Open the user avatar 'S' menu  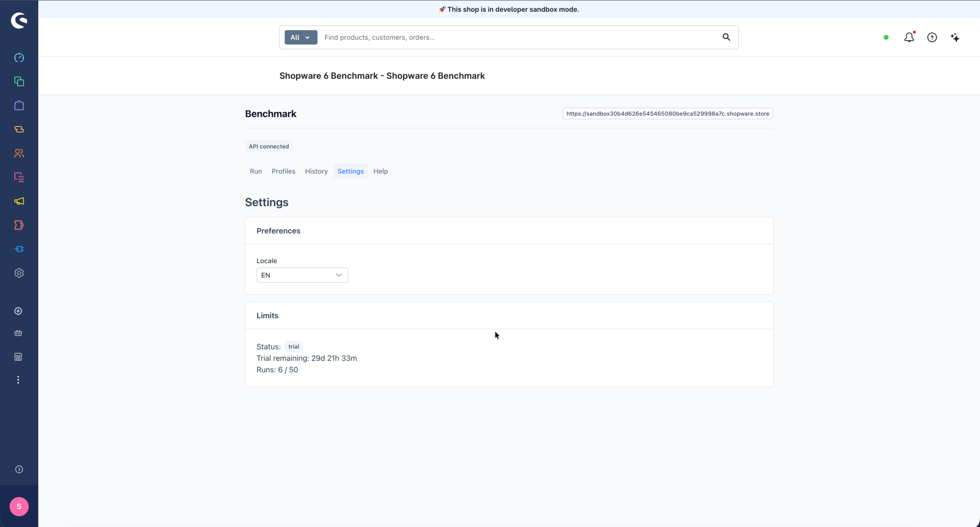click(19, 507)
